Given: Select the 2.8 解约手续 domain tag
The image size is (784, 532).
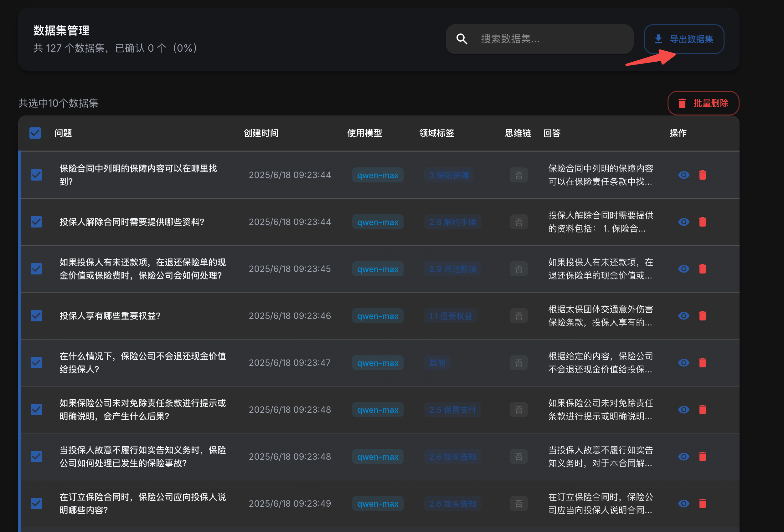Looking at the screenshot, I should 452,222.
